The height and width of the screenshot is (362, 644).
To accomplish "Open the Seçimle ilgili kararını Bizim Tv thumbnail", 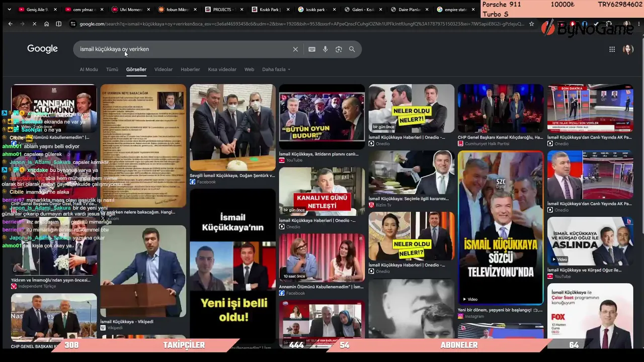I will pyautogui.click(x=412, y=172).
